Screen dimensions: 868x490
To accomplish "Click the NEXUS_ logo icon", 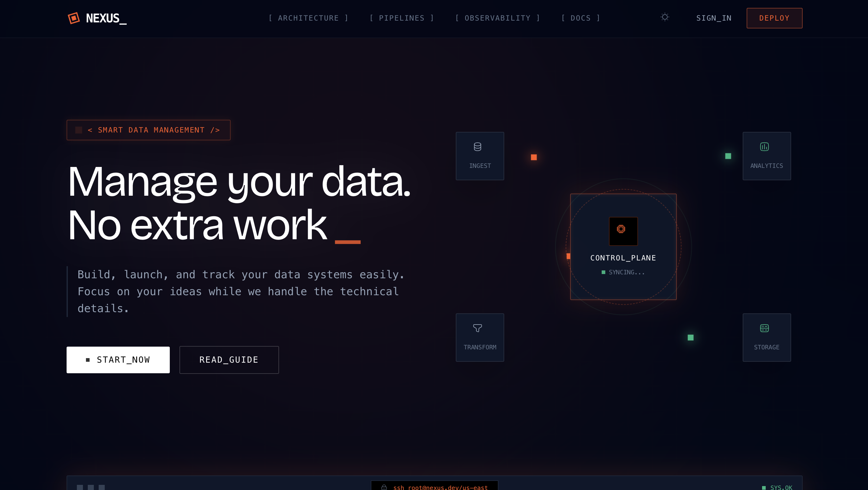I will pyautogui.click(x=74, y=18).
